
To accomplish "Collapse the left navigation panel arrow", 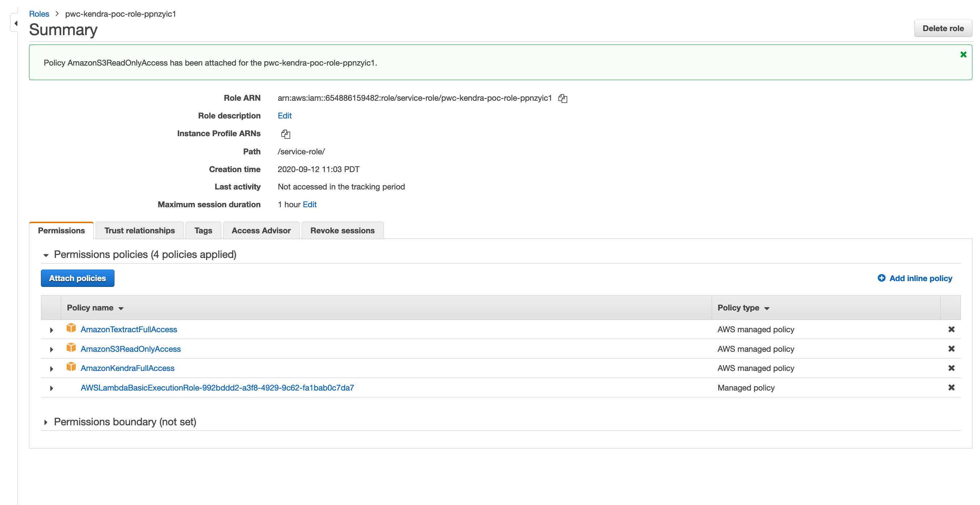I will point(16,23).
